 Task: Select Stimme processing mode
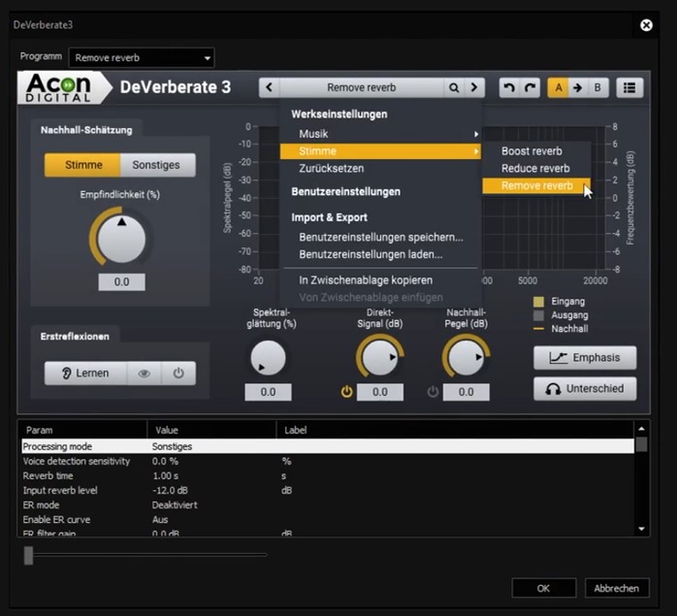82,165
